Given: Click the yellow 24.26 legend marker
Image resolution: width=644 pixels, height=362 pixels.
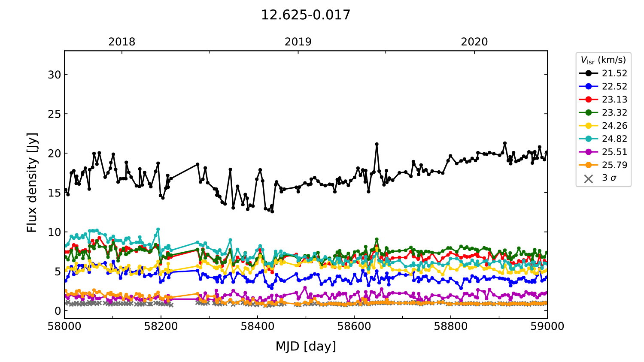Looking at the screenshot, I should pyautogui.click(x=588, y=126).
